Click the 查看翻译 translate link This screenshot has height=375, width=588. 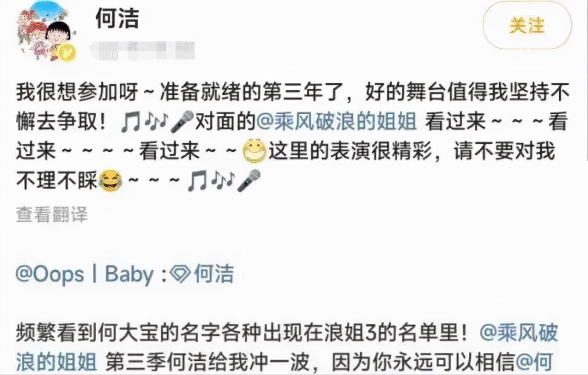coord(52,214)
